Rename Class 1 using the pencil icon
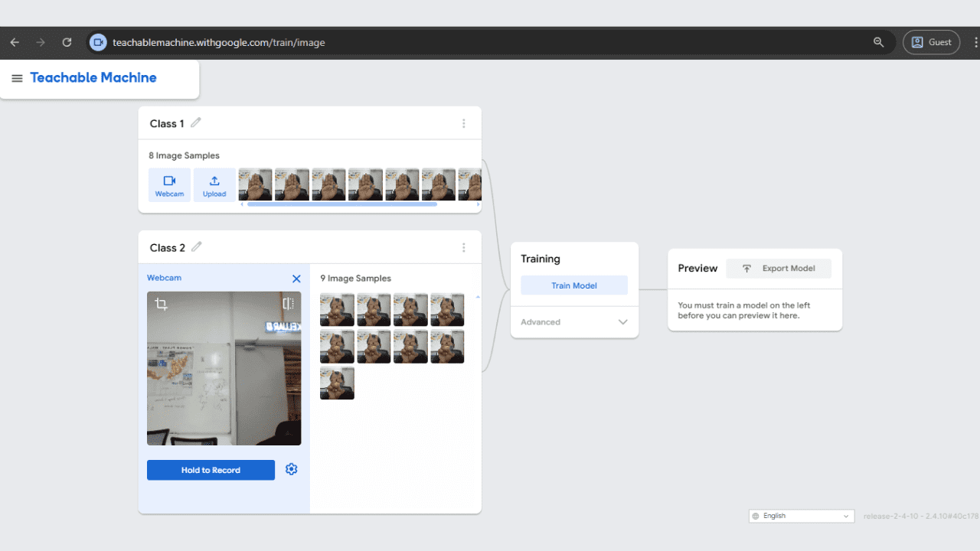This screenshot has height=551, width=980. [x=196, y=122]
